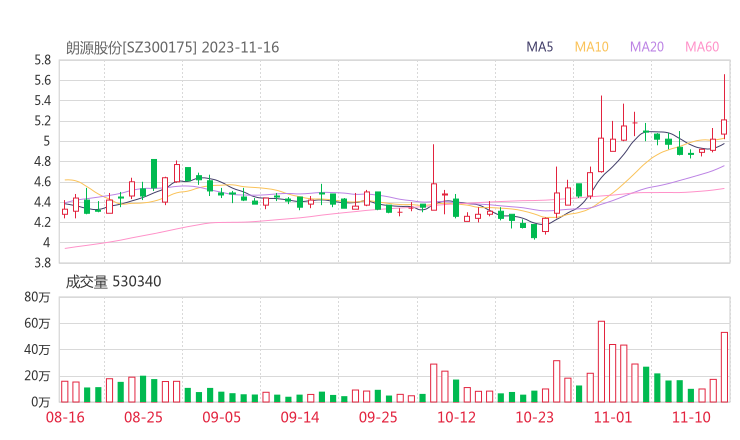Click the 4.8 price axis label
The height and width of the screenshot is (440, 740).
tap(42, 161)
